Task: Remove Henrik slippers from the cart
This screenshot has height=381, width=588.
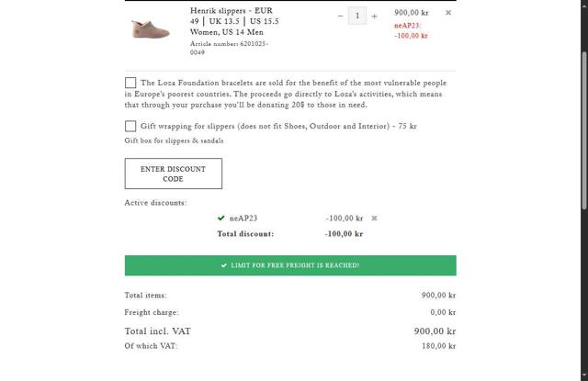Action: coord(448,13)
